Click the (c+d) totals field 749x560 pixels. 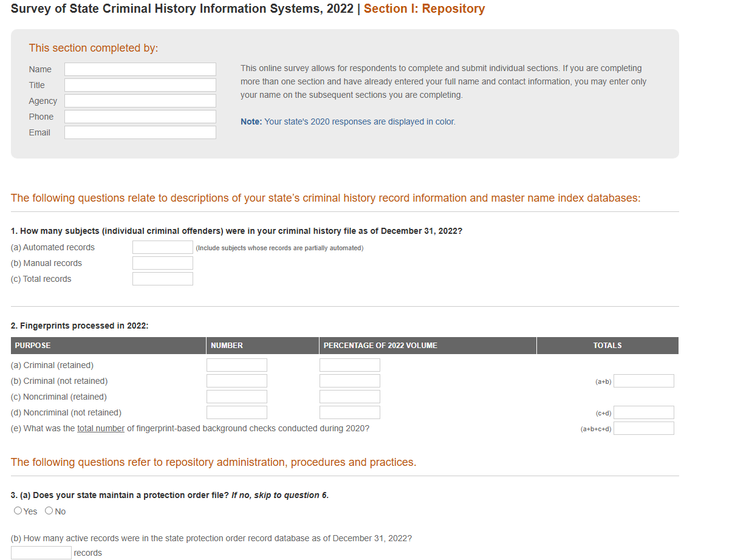[644, 412]
